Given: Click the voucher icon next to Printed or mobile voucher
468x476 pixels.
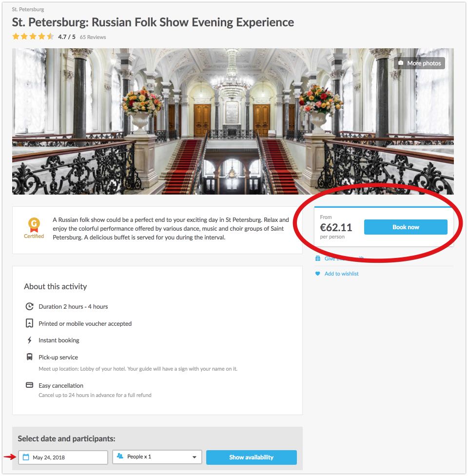Looking at the screenshot, I should 29,323.
